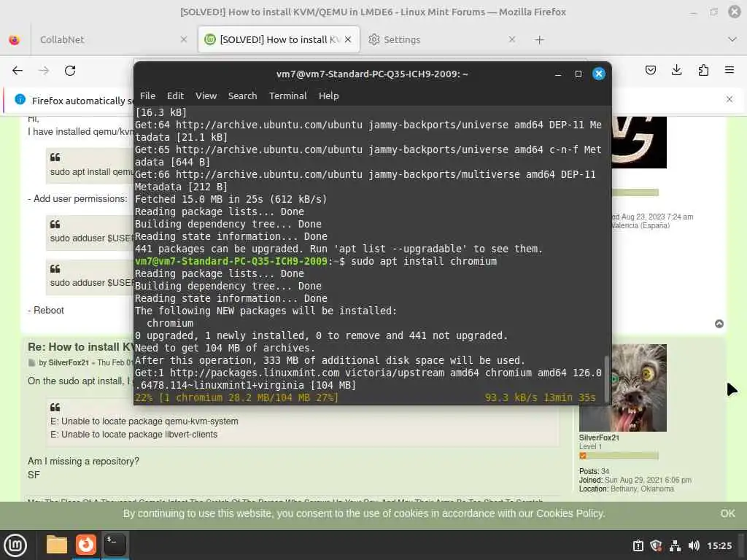The width and height of the screenshot is (747, 560).
Task: Click the terminal title vm7@vm7-Standard-PC-Q35-ICH9-2009
Action: click(x=372, y=74)
